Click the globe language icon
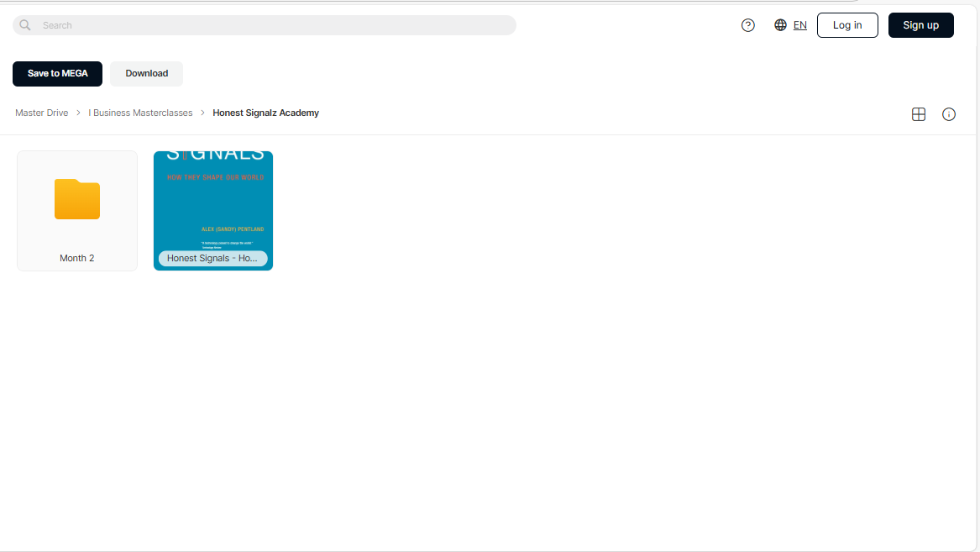Viewport: 980px width, 552px height. [780, 25]
